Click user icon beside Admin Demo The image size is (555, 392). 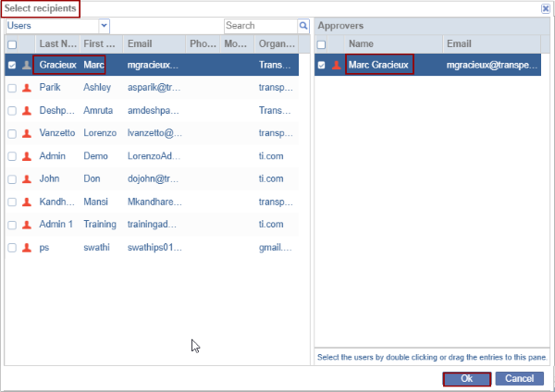[26, 156]
